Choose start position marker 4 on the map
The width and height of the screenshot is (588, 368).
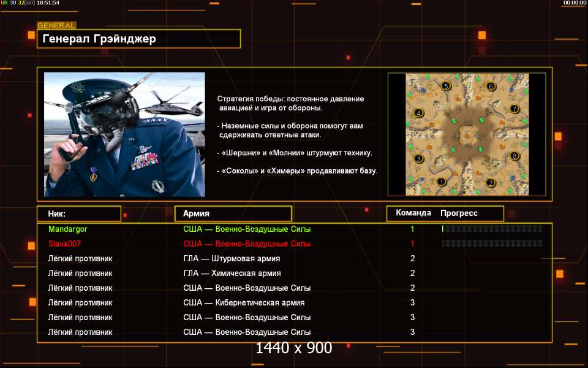click(x=419, y=113)
